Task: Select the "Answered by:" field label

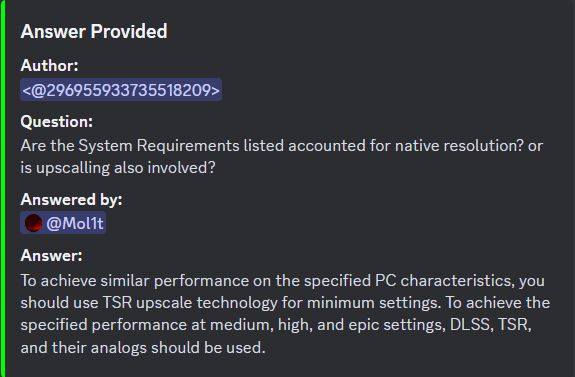Action: [72, 200]
